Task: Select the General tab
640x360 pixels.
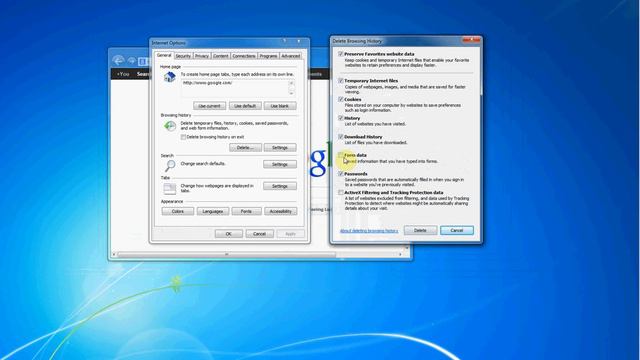Action: coord(164,56)
